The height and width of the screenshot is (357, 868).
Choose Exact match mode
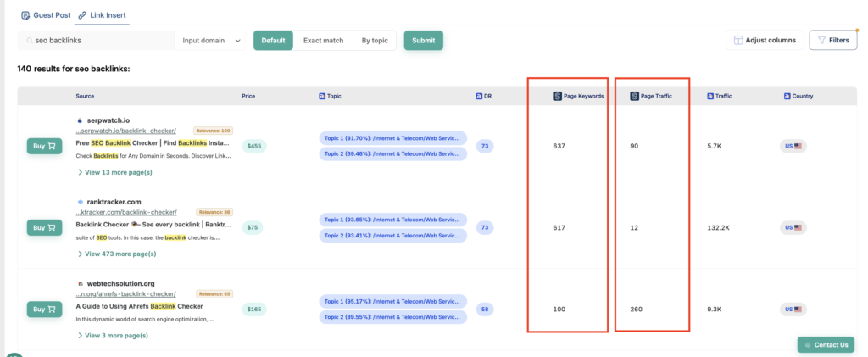(323, 41)
